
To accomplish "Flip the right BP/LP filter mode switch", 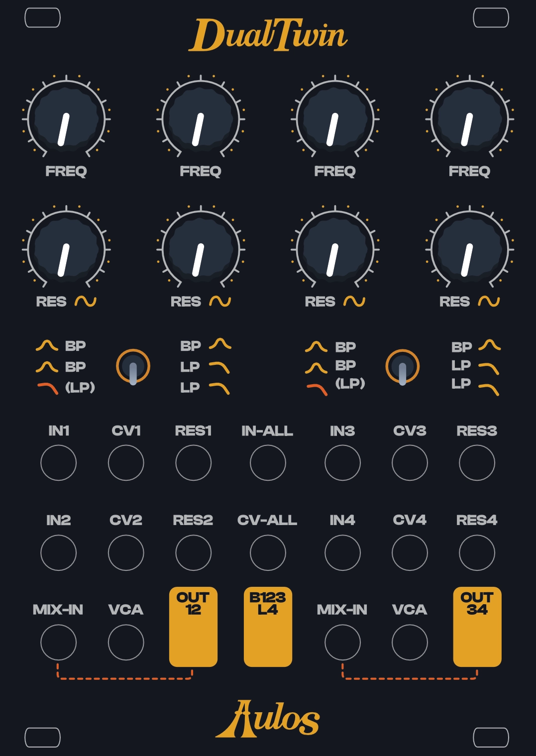I will tap(403, 367).
